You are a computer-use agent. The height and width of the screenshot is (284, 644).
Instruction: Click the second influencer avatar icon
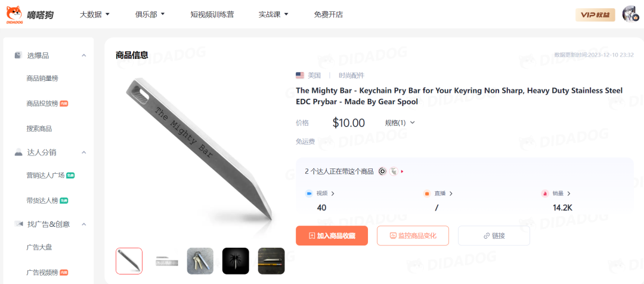pyautogui.click(x=394, y=171)
